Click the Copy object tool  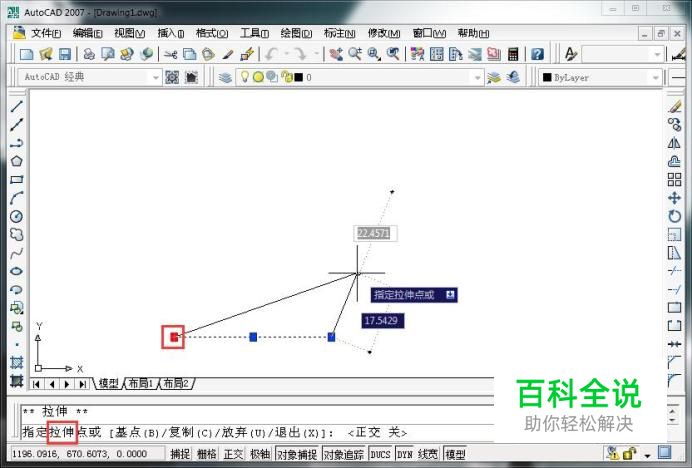tap(674, 125)
